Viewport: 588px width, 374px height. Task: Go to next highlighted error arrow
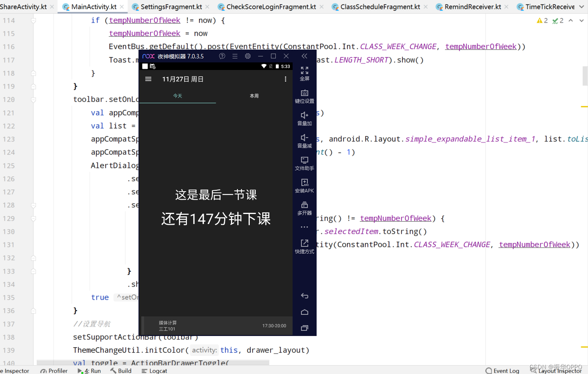(581, 20)
